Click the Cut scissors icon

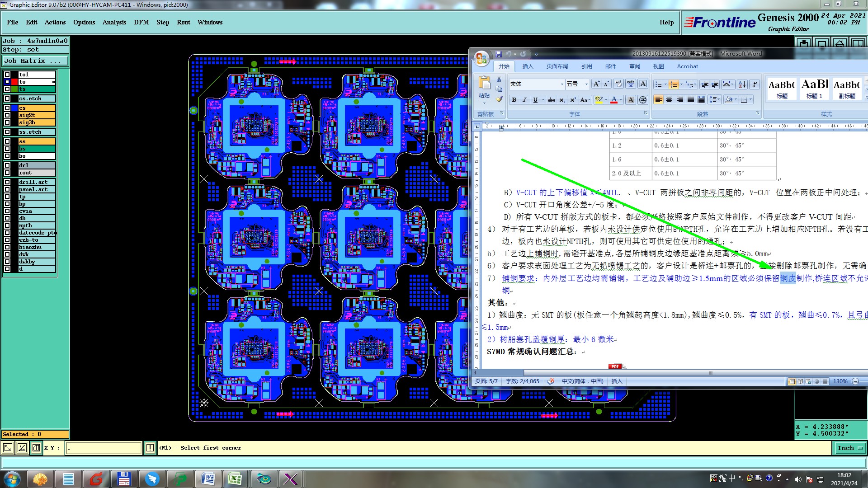pyautogui.click(x=499, y=79)
